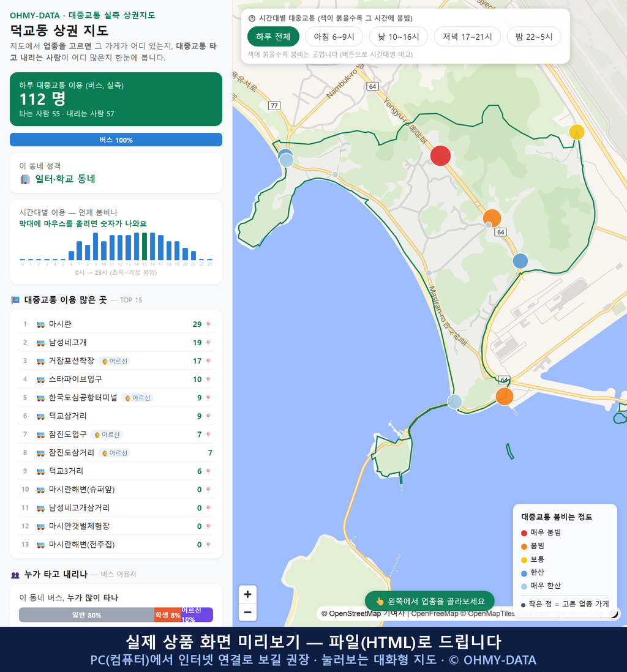Select the 마시안갯벌체험장 stop row
Image resolution: width=627 pixels, height=672 pixels.
click(x=116, y=526)
